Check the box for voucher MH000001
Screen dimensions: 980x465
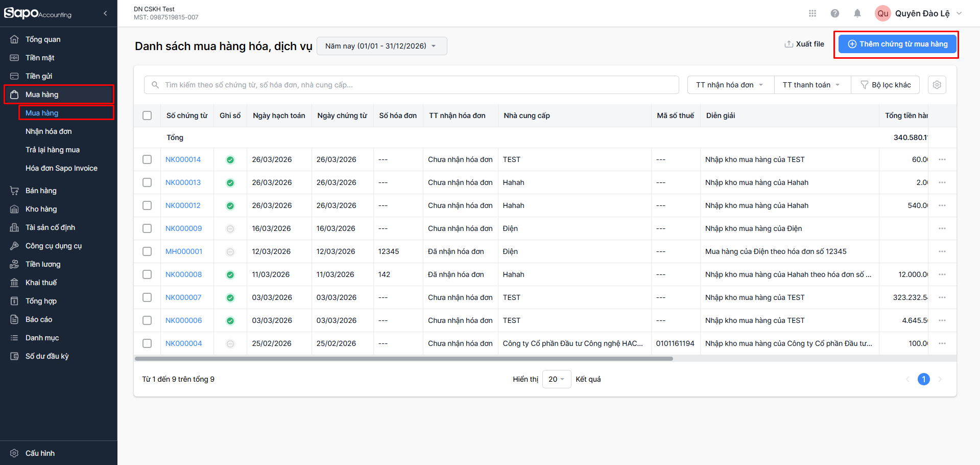(x=147, y=251)
